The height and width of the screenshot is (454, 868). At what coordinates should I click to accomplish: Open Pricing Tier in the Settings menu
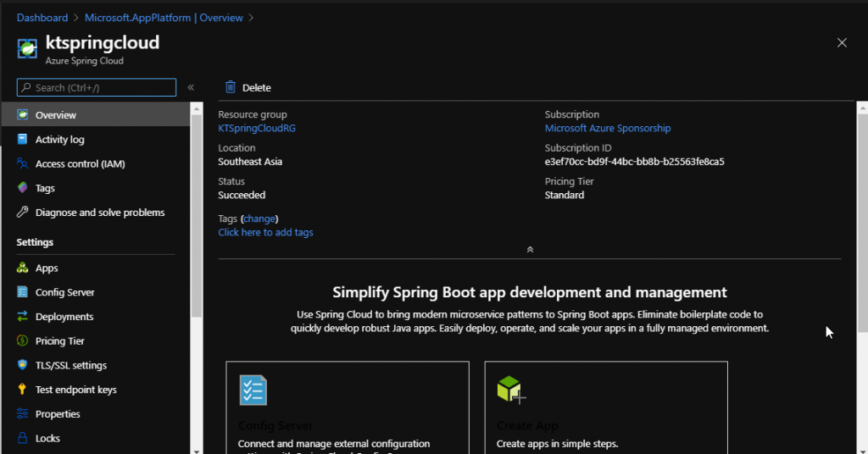59,341
